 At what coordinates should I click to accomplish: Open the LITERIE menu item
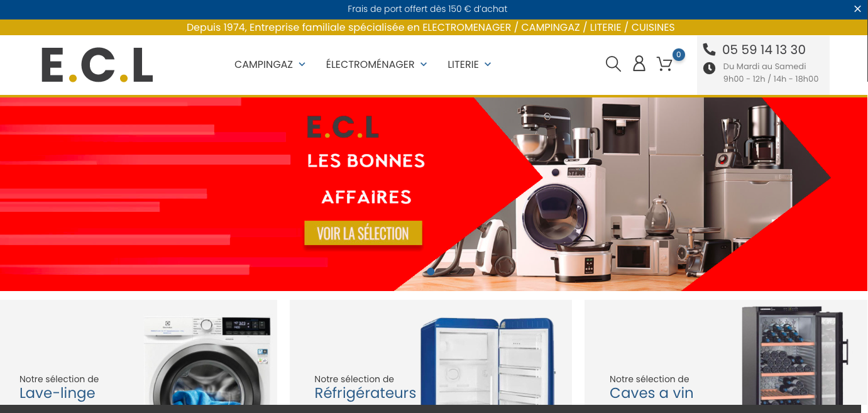point(463,64)
